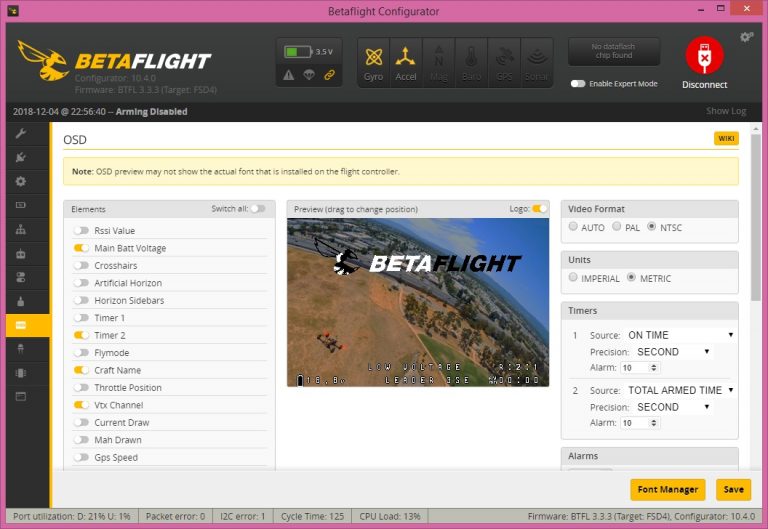
Task: Open the PID Tuning hierarchy icon
Action: (x=21, y=229)
